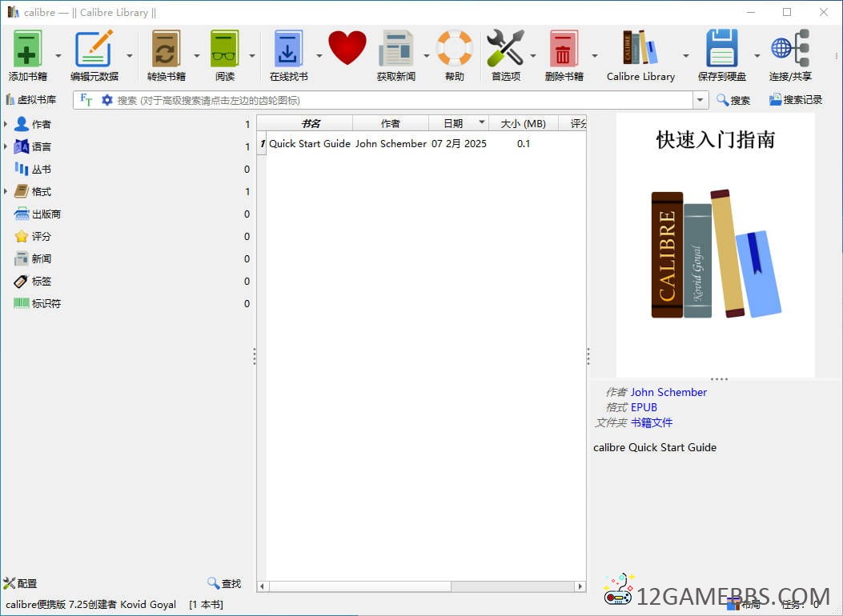Select Identifiers (标识符) category

[46, 303]
